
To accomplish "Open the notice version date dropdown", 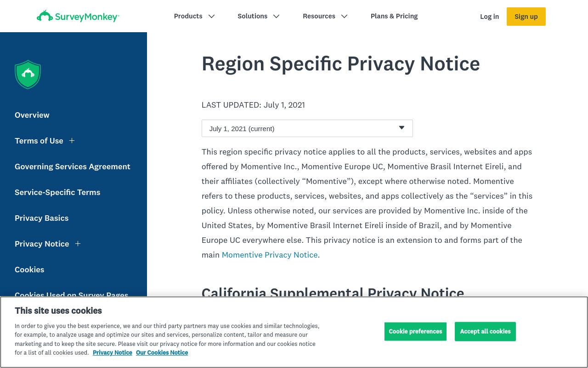I will point(307,128).
